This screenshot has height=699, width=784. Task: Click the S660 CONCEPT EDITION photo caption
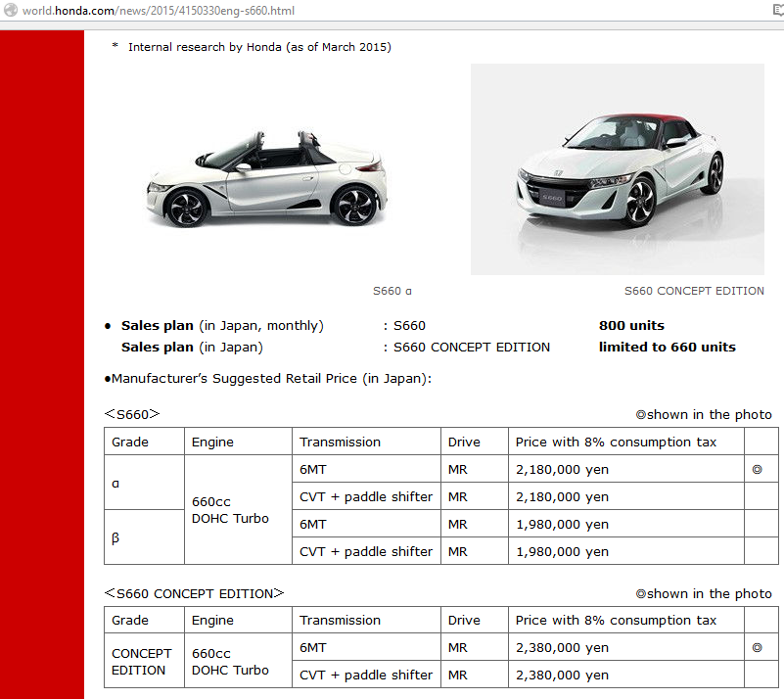coord(694,291)
